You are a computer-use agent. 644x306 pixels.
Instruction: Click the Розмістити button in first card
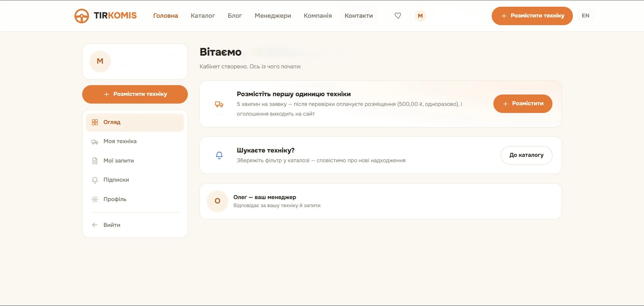click(x=523, y=104)
